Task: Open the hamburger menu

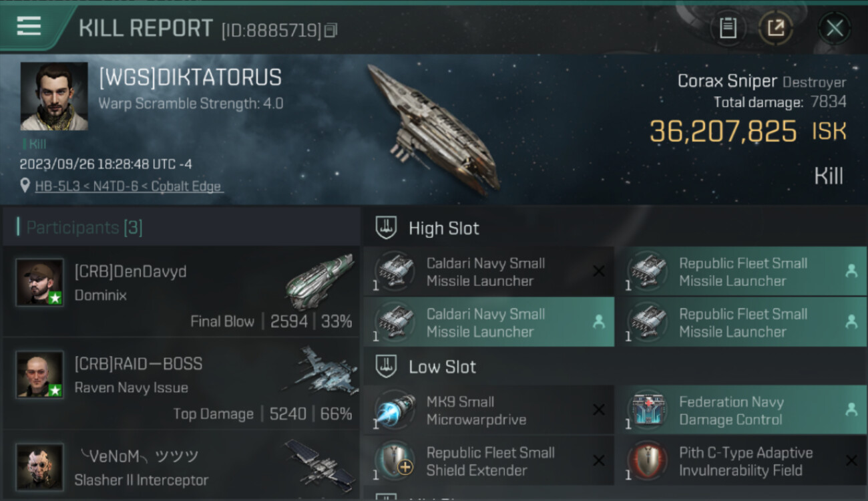Action: click(29, 27)
